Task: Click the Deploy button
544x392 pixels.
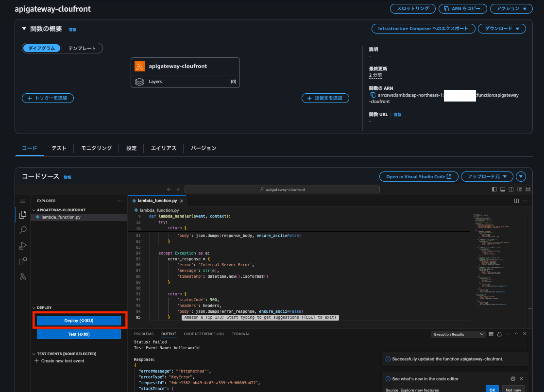Action: (x=79, y=321)
